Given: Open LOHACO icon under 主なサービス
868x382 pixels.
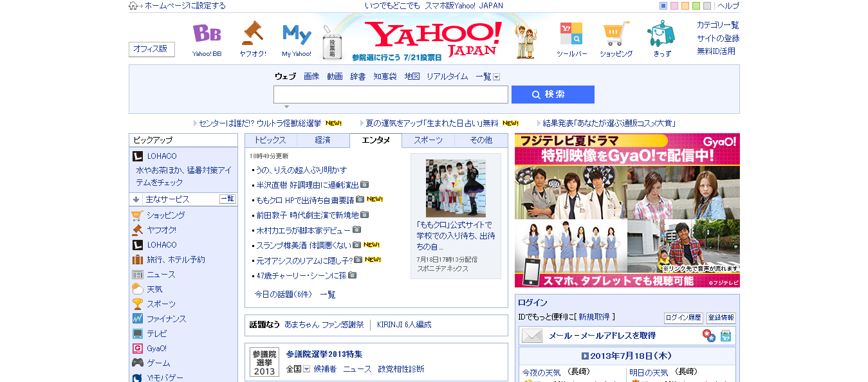Looking at the screenshot, I should click(x=137, y=245).
